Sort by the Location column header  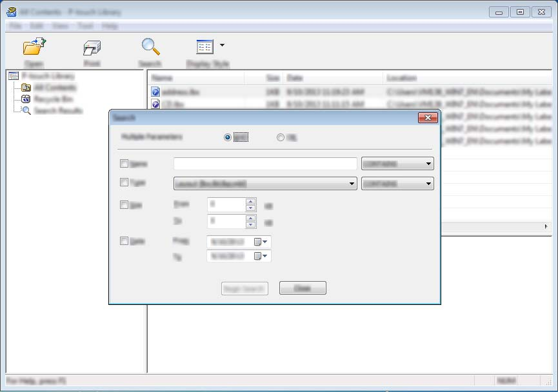(468, 78)
